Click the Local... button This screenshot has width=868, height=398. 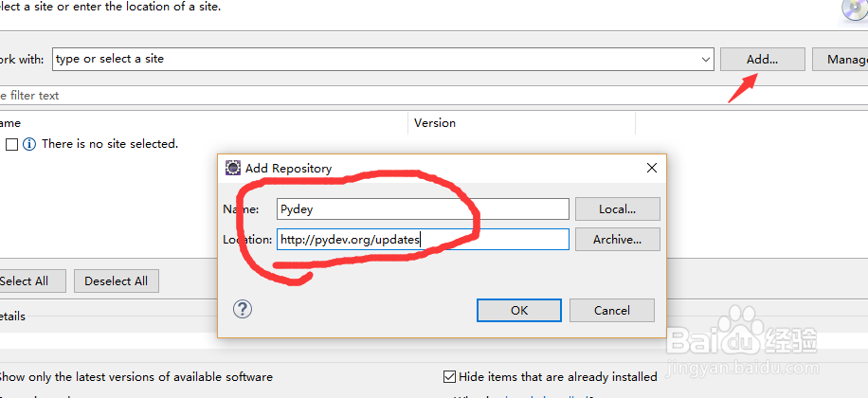click(x=616, y=209)
